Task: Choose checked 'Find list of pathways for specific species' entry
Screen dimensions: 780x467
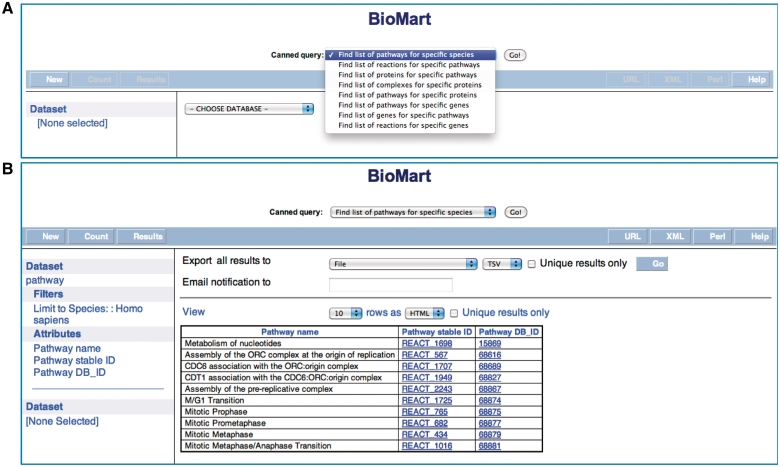Action: click(x=410, y=55)
